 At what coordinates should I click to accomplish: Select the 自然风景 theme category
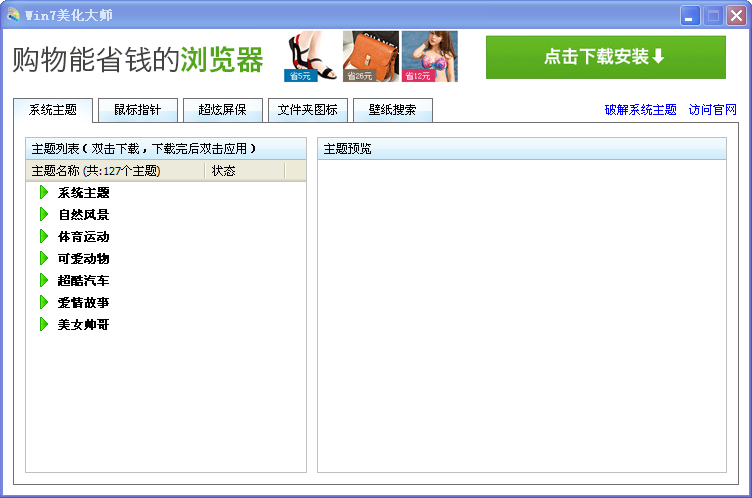pyautogui.click(x=83, y=214)
